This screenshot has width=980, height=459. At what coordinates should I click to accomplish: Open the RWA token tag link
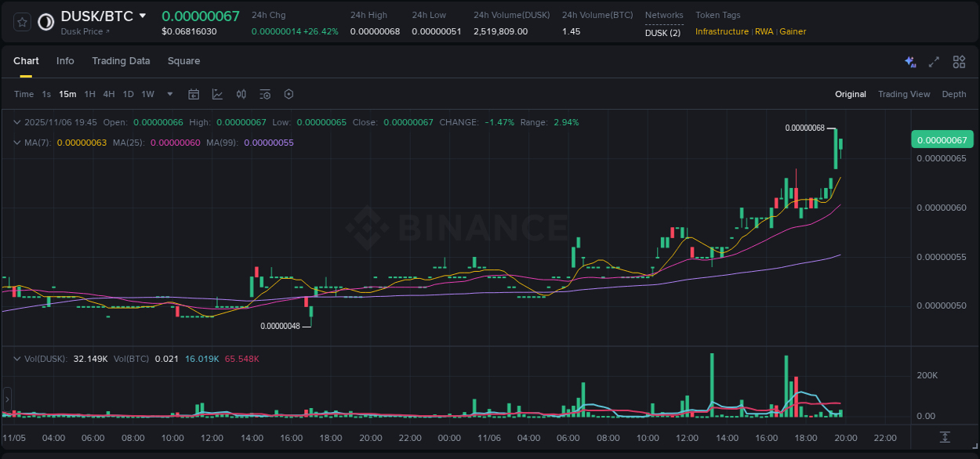[x=764, y=32]
